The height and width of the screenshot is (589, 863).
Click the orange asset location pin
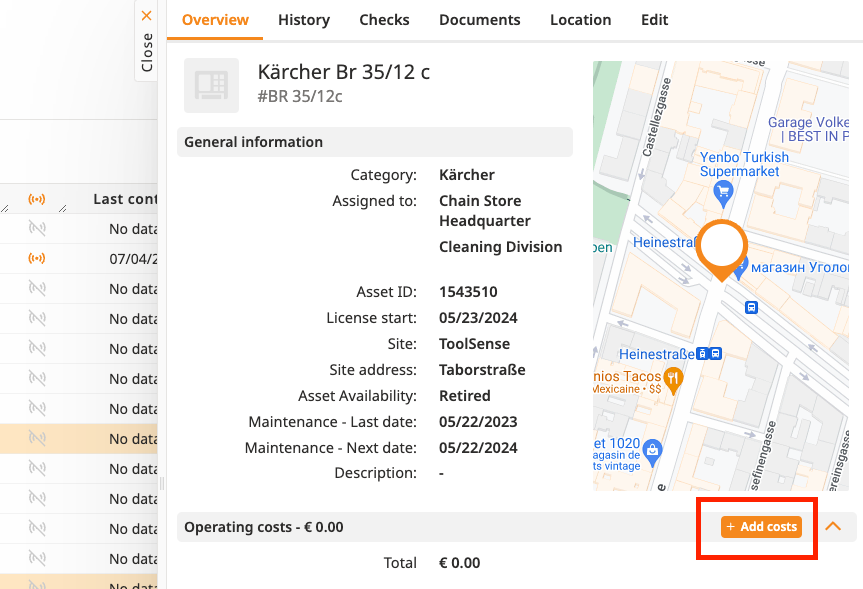[x=722, y=249]
